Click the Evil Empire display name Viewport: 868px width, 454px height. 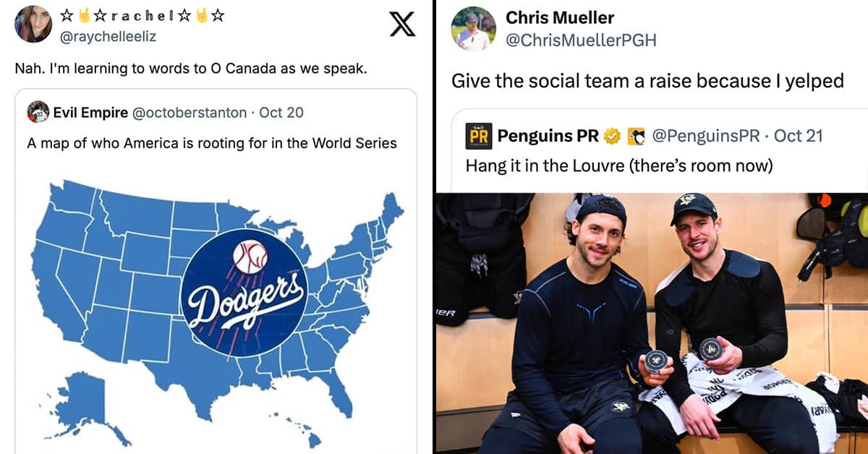(x=90, y=113)
